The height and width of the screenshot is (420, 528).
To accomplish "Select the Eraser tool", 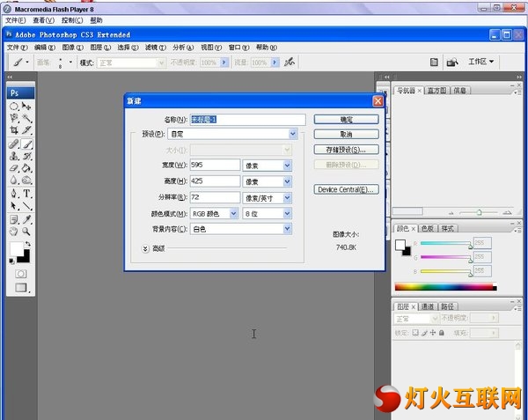I will tap(14, 167).
